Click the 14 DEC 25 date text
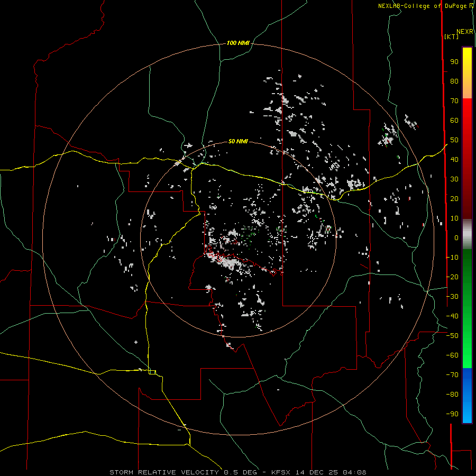This screenshot has width=476, height=476. point(317,472)
